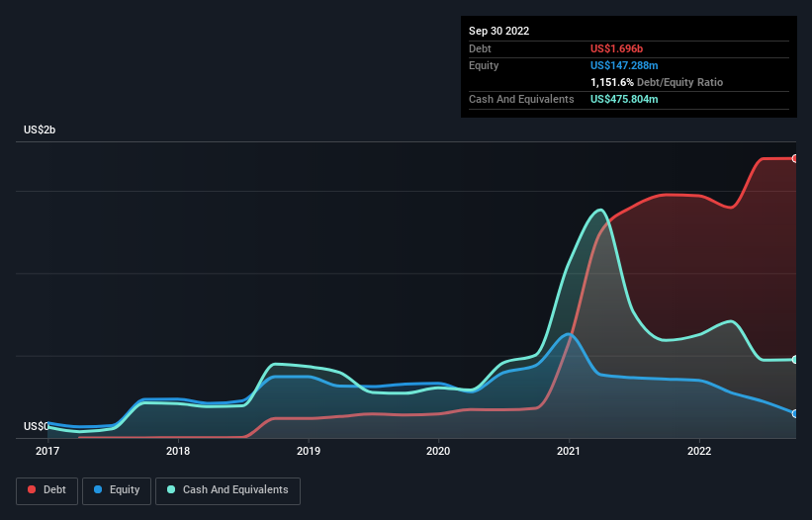Select the 2020 x-axis label
The image size is (812, 520).
click(438, 451)
